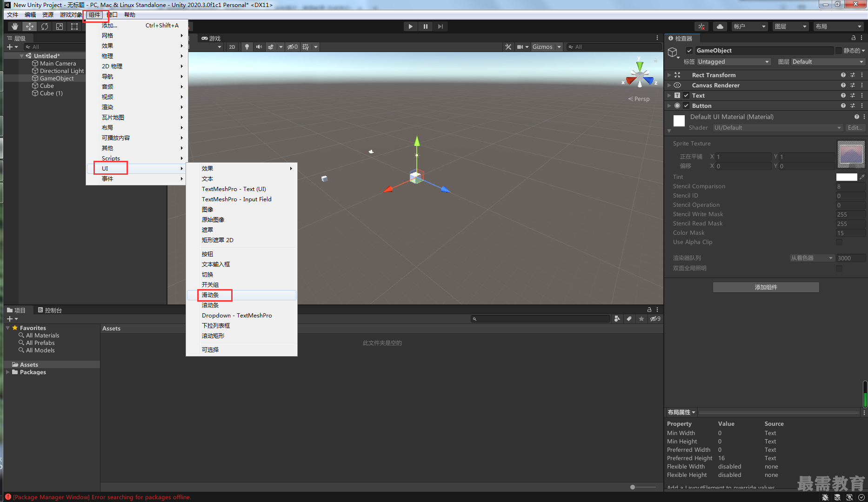
Task: Open the Layer dropdown Default
Action: coord(828,62)
